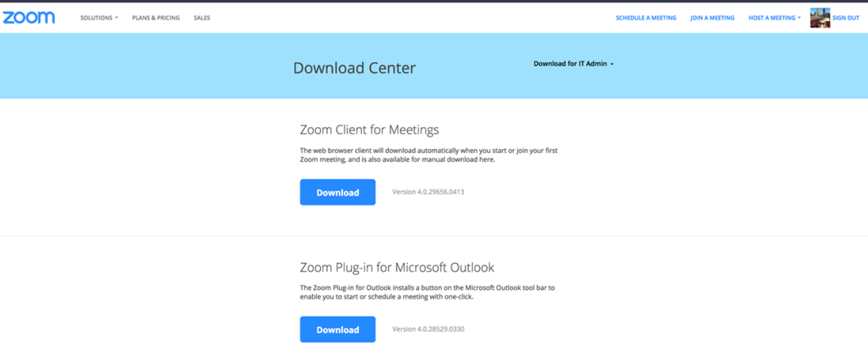Download the Zoom Client for Meetings

click(x=338, y=192)
